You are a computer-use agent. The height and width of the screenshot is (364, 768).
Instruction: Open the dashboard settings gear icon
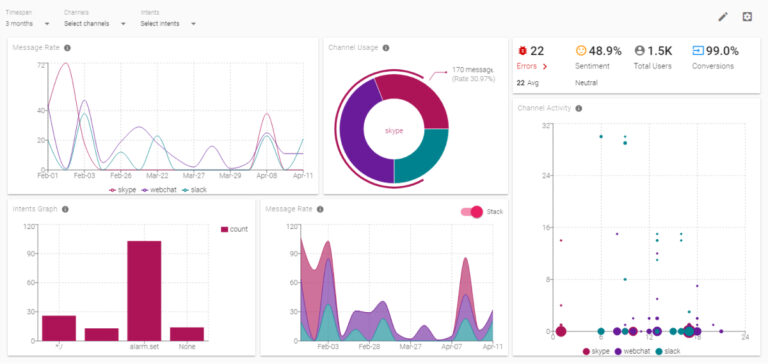(746, 17)
